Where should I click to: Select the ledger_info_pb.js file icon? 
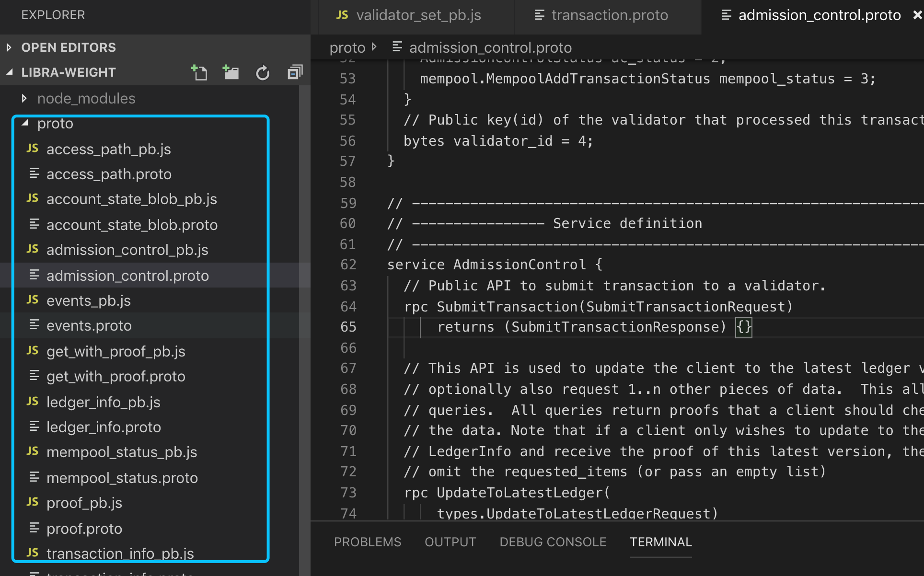[x=32, y=402]
